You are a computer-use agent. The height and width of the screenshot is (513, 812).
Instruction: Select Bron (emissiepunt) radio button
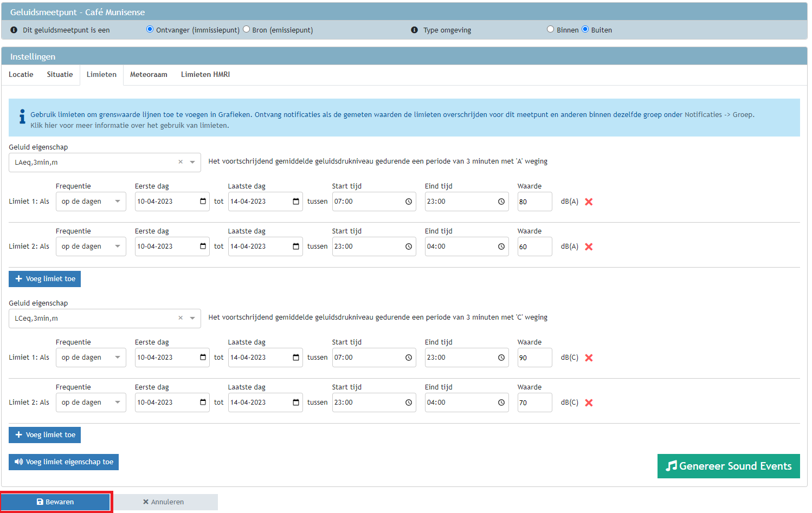(x=247, y=29)
